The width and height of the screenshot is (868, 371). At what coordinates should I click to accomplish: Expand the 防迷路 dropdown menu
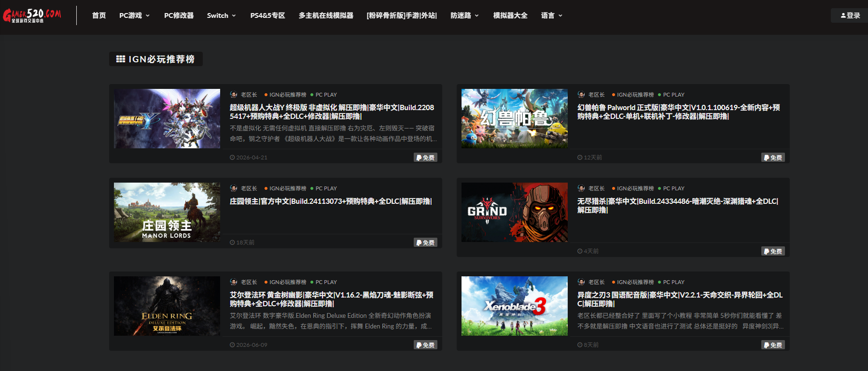(464, 15)
